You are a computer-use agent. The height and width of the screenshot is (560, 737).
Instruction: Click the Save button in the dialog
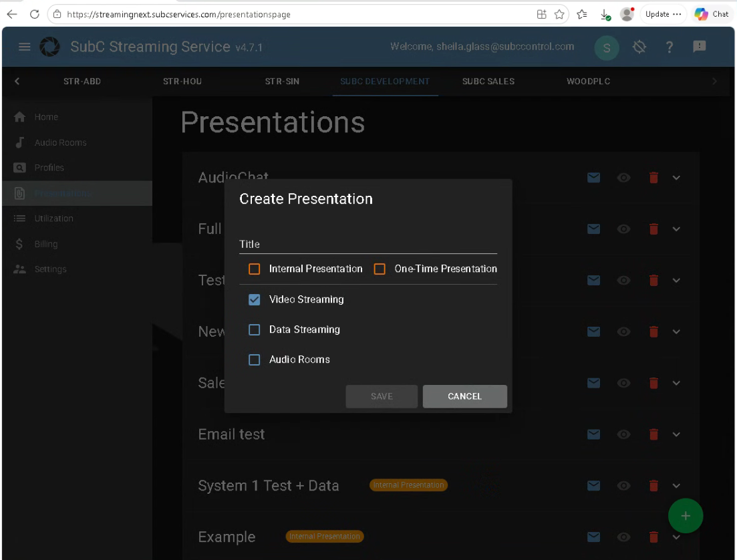(x=382, y=396)
